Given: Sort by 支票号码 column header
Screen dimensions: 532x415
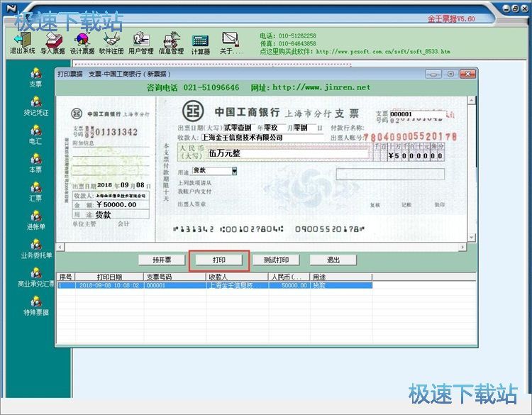Looking at the screenshot, I should pos(175,277).
